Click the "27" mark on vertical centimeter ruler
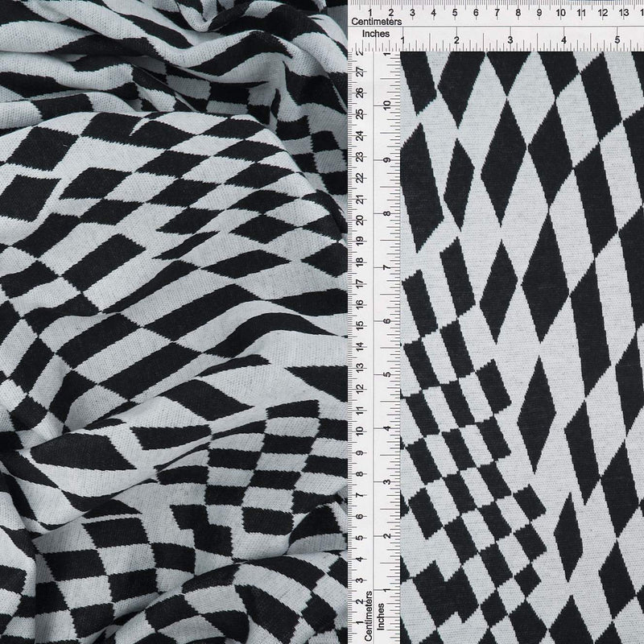The image size is (644, 644). pos(361,72)
